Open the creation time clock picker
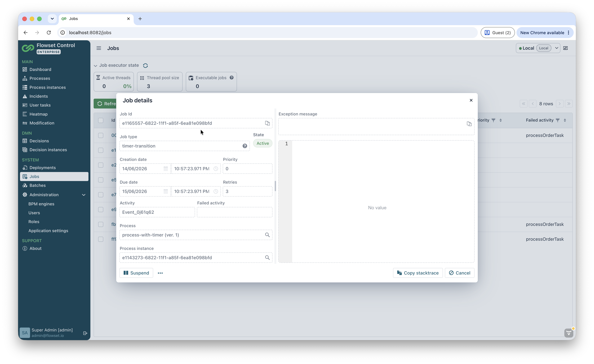594x364 pixels. [x=216, y=169]
